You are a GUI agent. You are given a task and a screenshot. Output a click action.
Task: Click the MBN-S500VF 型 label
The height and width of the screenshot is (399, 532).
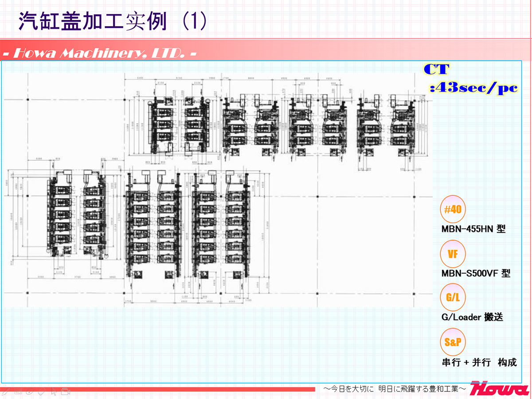click(x=476, y=273)
